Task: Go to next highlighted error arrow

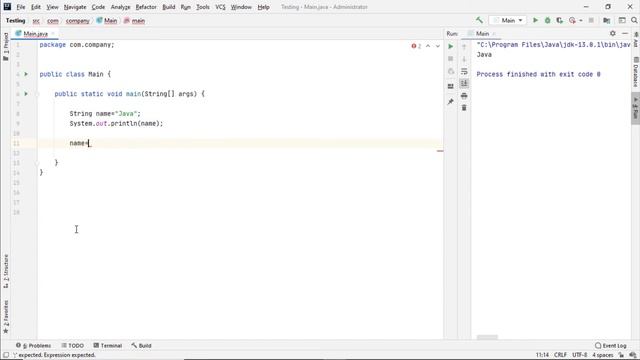Action: 438,46
